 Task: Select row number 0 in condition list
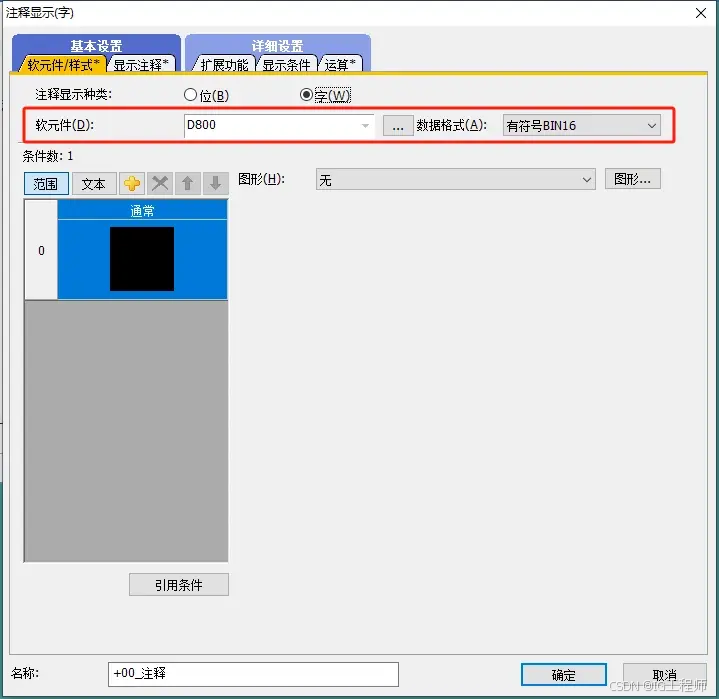click(x=41, y=250)
